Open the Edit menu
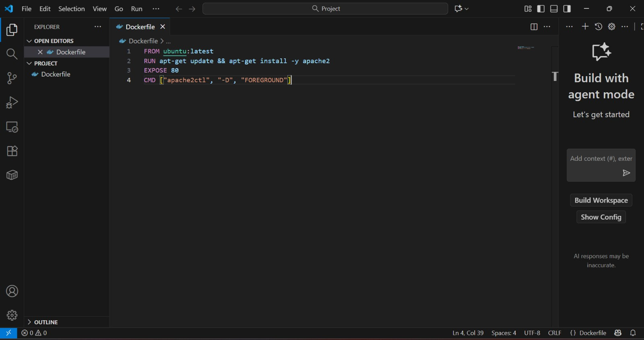Image resolution: width=644 pixels, height=340 pixels. point(45,9)
